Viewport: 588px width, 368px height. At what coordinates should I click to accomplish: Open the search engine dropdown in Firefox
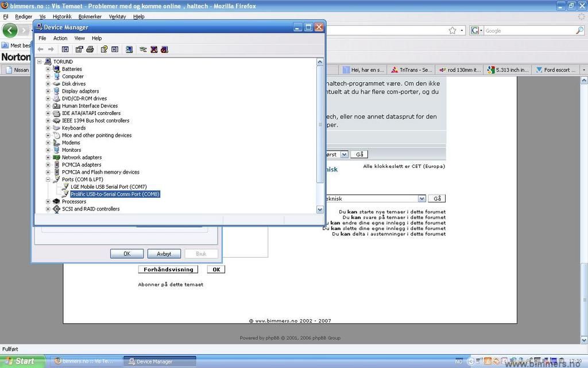476,31
